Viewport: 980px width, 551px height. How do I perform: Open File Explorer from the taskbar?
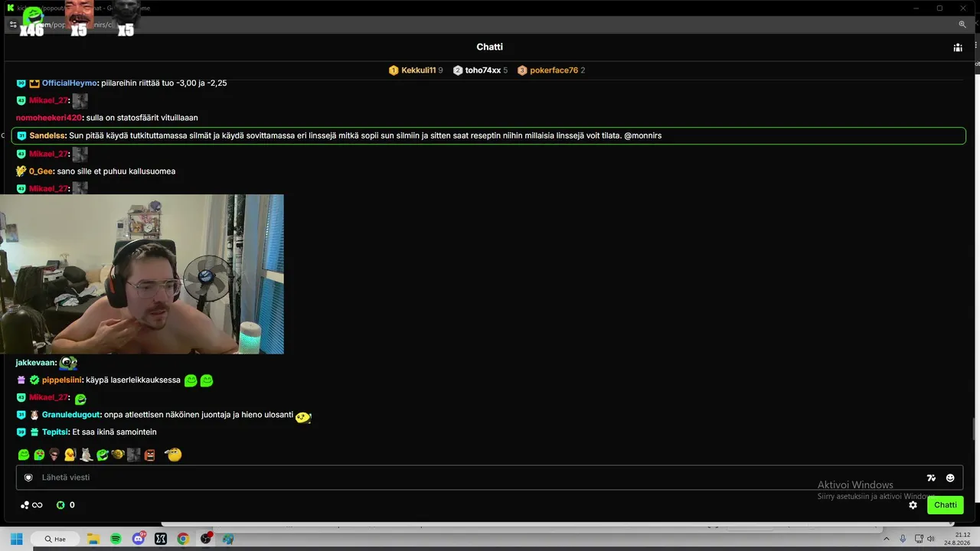pyautogui.click(x=93, y=539)
